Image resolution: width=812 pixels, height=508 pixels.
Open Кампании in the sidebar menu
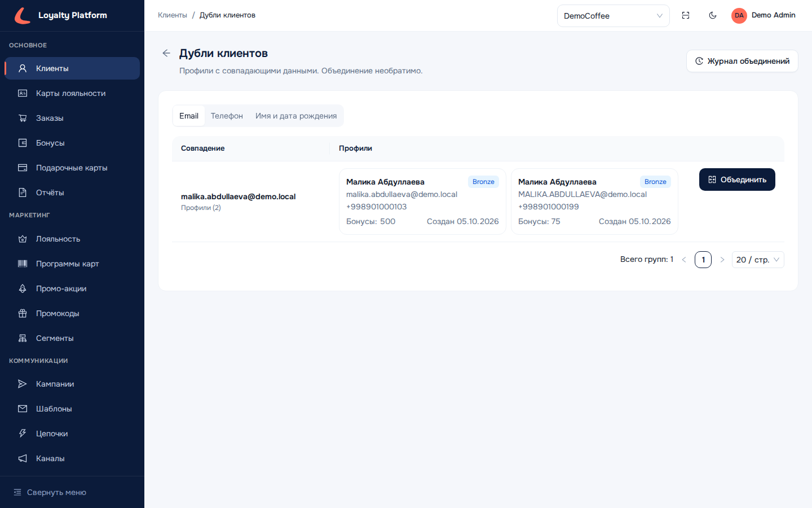click(72, 384)
